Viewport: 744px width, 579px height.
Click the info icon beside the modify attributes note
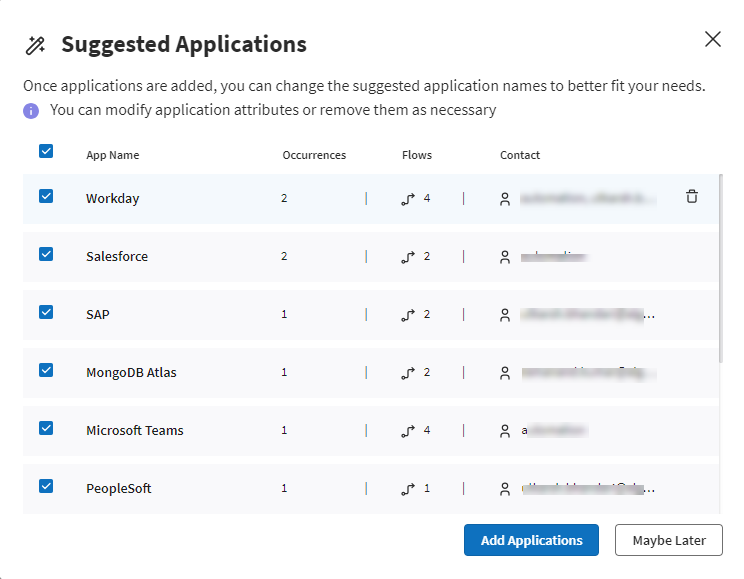click(x=32, y=110)
